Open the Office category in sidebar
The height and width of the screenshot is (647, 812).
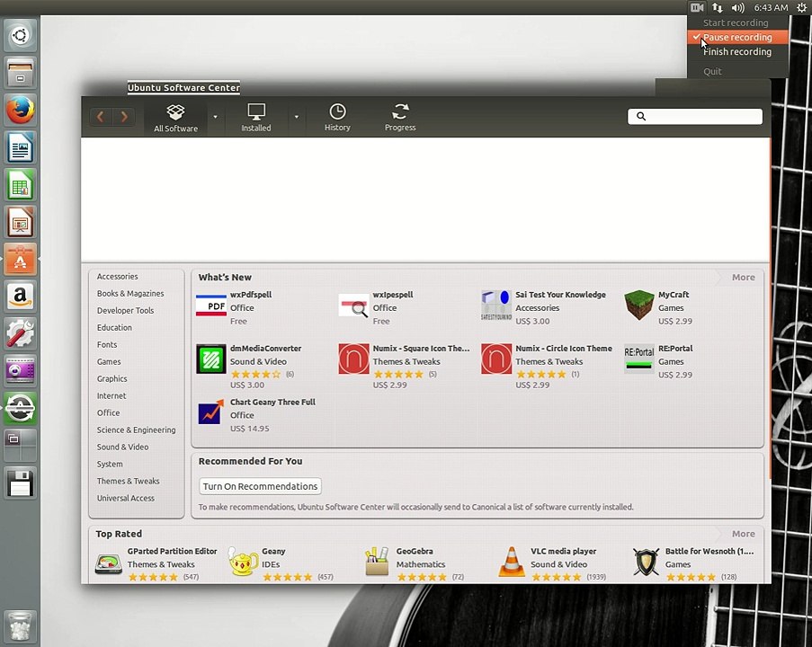108,413
